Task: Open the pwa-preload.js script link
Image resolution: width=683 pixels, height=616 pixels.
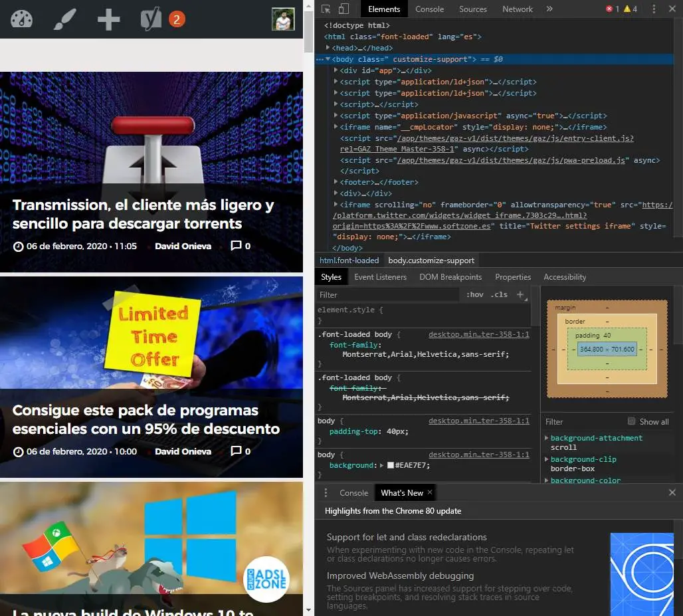Action: pos(510,160)
